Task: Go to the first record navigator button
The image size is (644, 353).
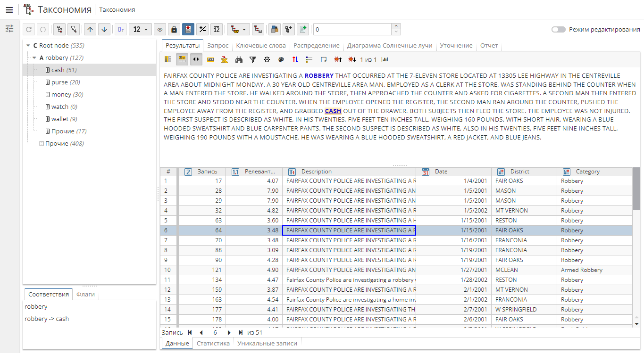Action: pos(190,332)
